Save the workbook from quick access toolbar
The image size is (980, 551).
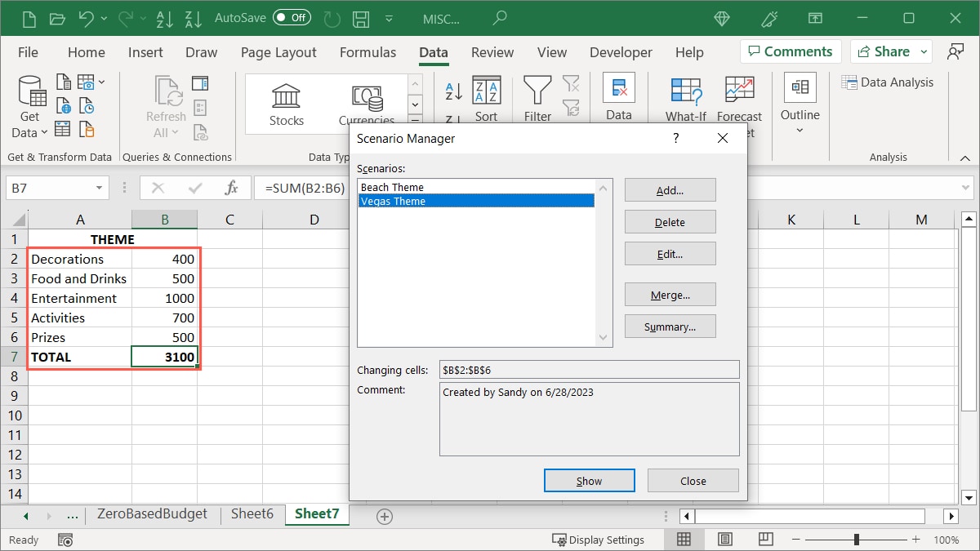coord(360,17)
